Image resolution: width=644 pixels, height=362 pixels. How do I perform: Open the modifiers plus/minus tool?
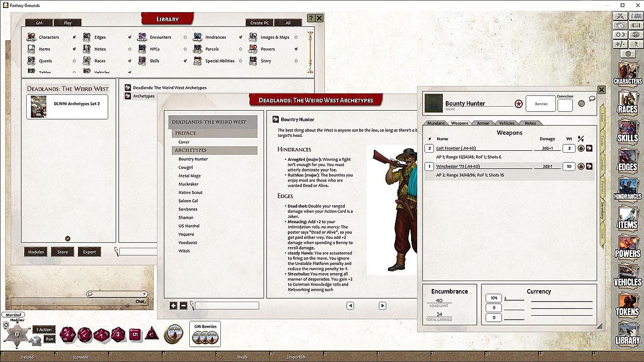621,44
